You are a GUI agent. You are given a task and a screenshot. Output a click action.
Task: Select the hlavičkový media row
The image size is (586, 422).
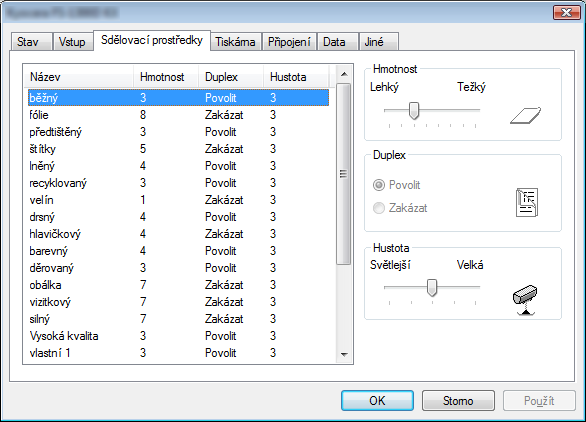(x=178, y=234)
